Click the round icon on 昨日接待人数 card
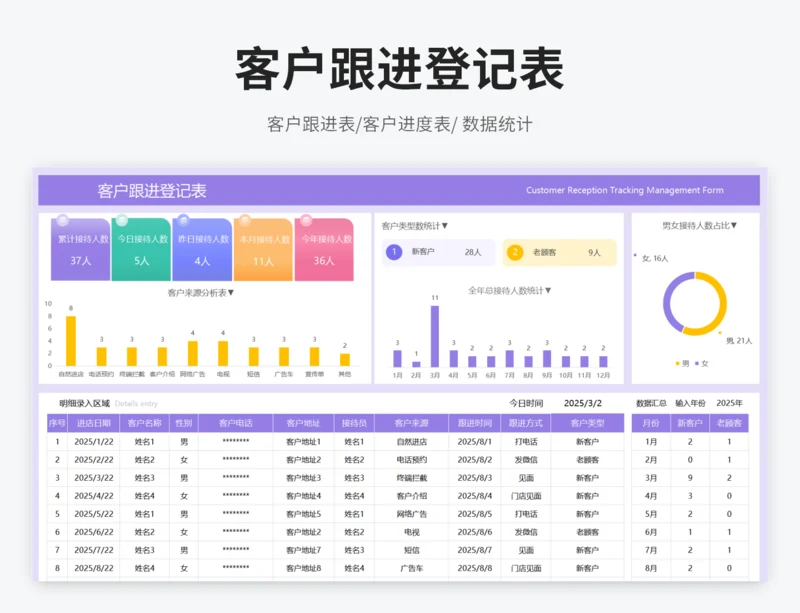Image resolution: width=800 pixels, height=613 pixels. coord(183,220)
